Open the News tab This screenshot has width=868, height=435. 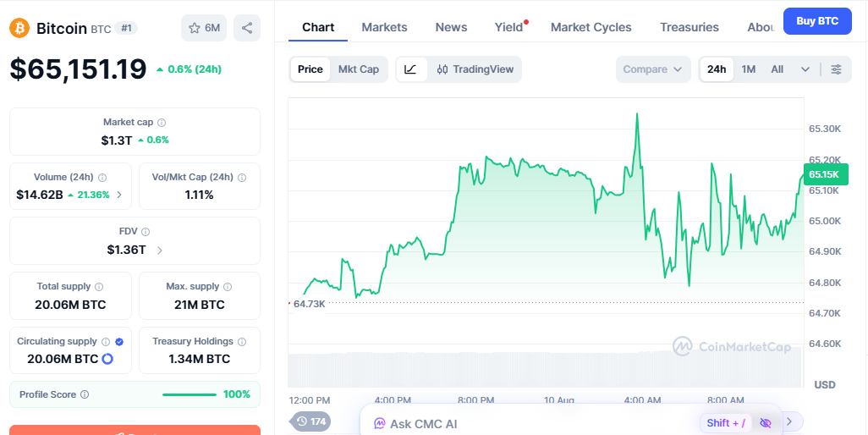click(x=451, y=27)
